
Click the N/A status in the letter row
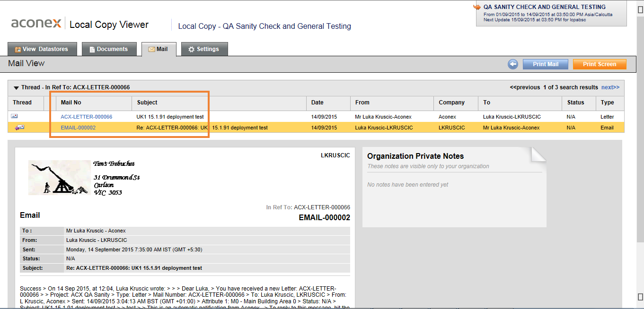(571, 117)
